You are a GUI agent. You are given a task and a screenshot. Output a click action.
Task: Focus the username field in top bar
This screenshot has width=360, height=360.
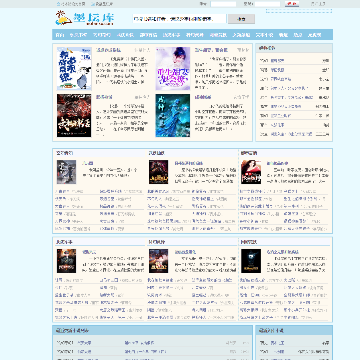[x=223, y=4]
